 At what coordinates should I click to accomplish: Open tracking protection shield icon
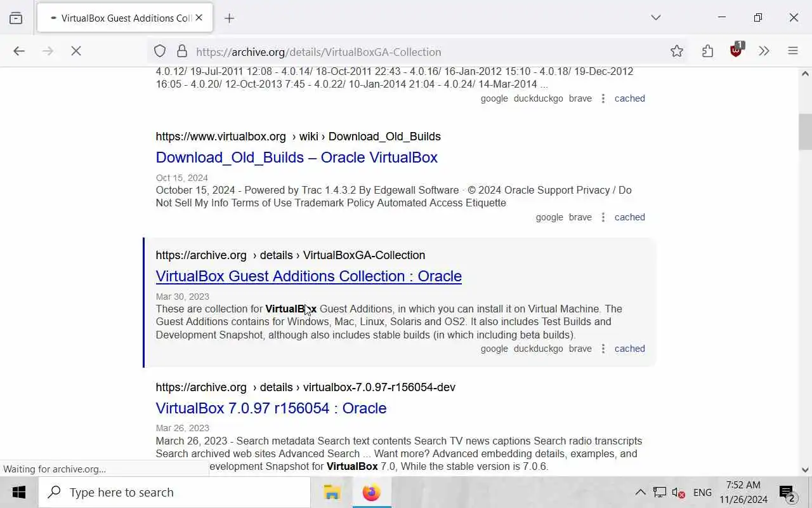point(160,51)
